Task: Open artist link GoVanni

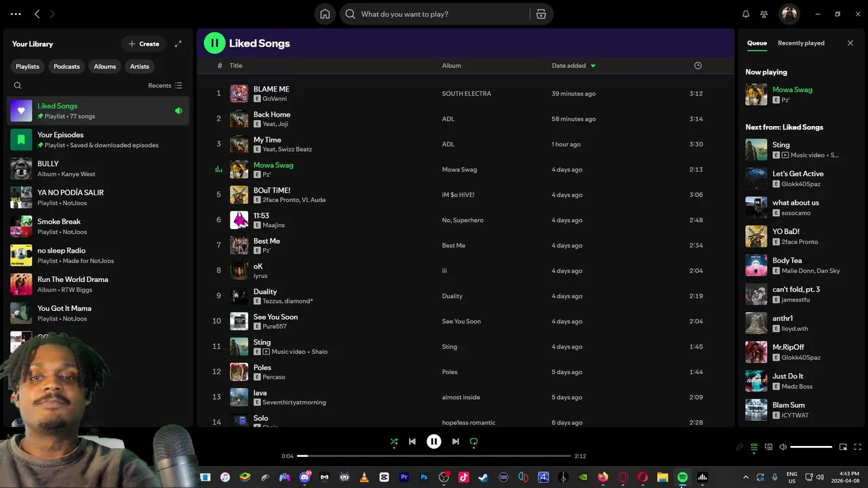Action: click(x=275, y=99)
